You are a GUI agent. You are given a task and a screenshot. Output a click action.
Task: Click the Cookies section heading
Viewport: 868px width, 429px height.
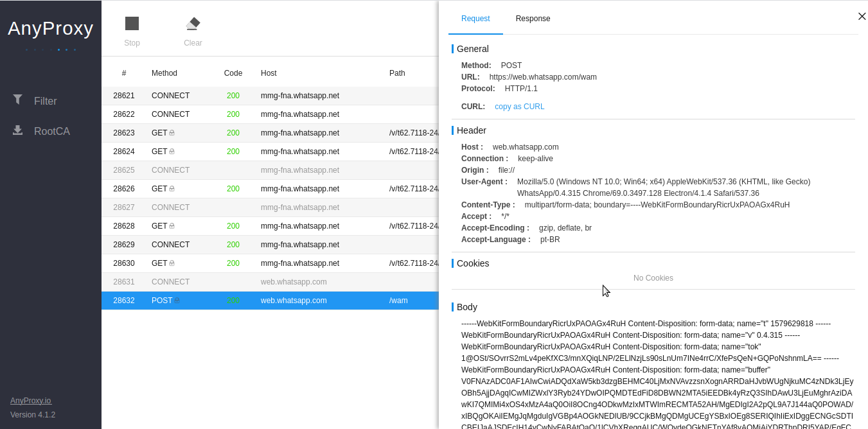[473, 263]
